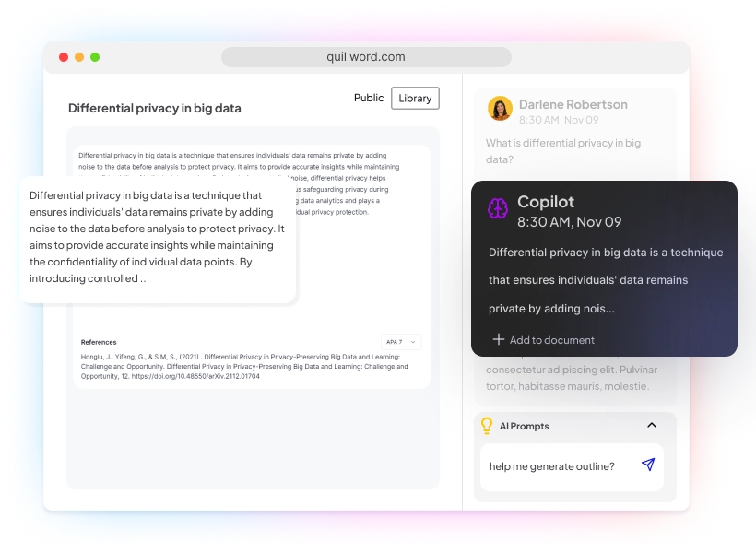Select the Differential privacy in big data title
The width and height of the screenshot is (756, 553).
pos(155,108)
